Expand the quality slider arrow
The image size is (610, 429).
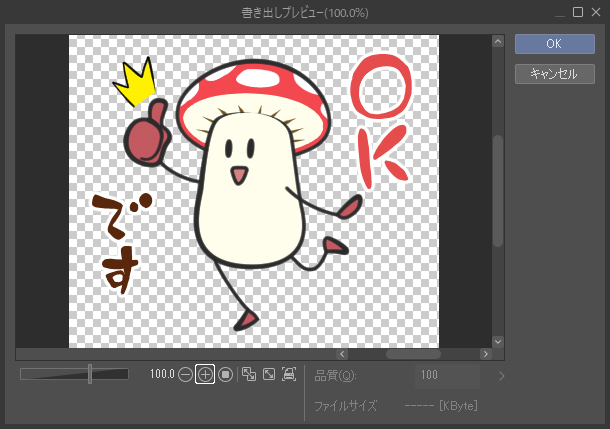pyautogui.click(x=501, y=376)
